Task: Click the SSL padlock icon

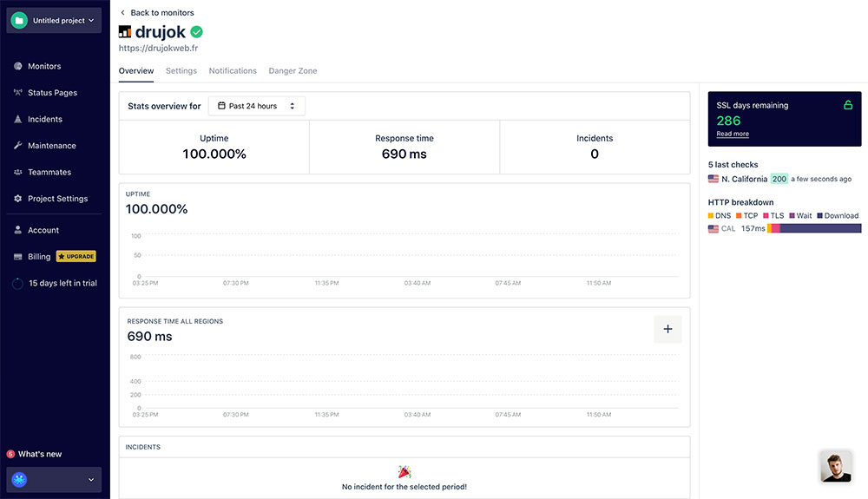Action: 848,104
